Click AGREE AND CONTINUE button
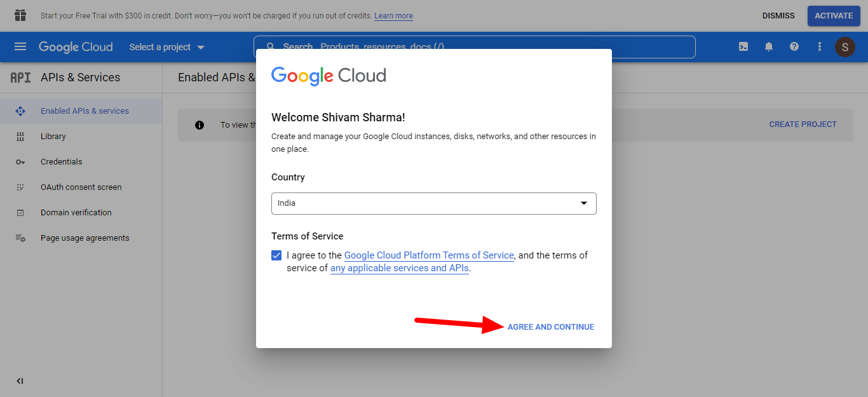Screen dimensions: 868x397 pyautogui.click(x=550, y=327)
